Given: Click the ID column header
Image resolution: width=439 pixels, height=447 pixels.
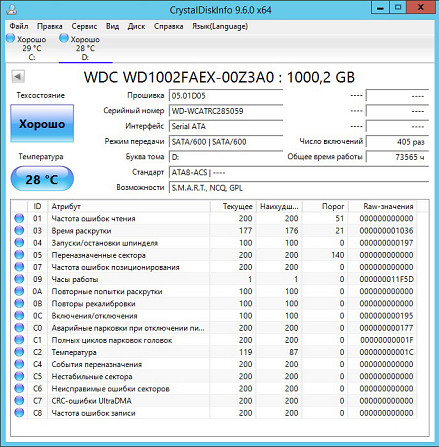Looking at the screenshot, I should (37, 206).
